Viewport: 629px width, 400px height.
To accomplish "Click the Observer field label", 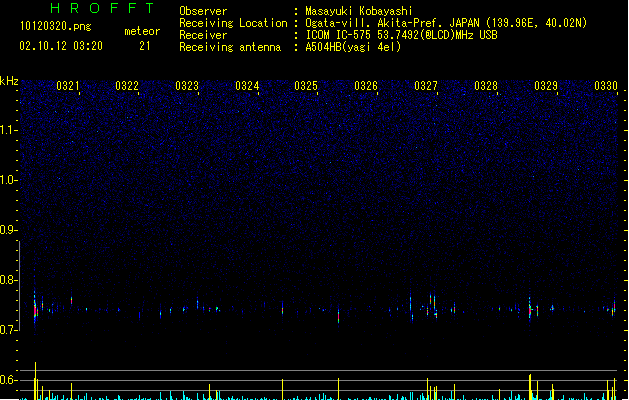I will click(203, 11).
